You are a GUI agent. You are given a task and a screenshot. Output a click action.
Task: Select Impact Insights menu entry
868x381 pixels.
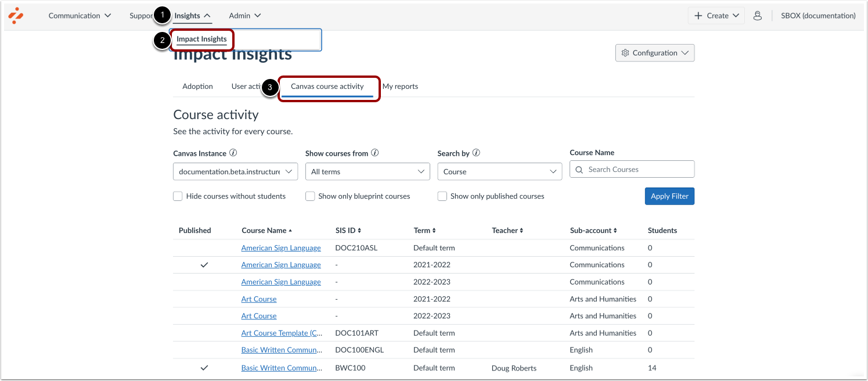[201, 39]
